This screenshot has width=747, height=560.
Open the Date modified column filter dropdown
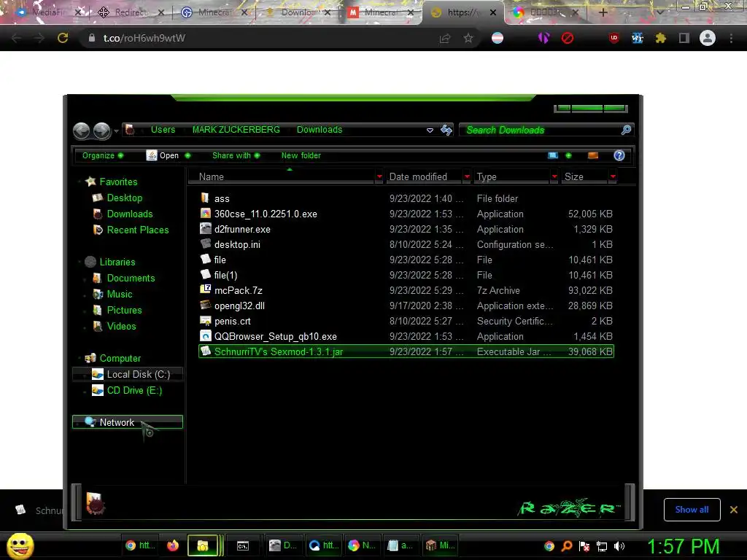(467, 176)
